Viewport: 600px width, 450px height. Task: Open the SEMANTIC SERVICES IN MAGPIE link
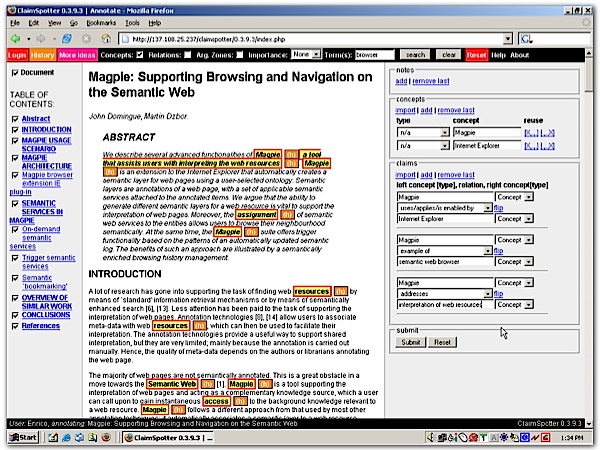click(38, 212)
